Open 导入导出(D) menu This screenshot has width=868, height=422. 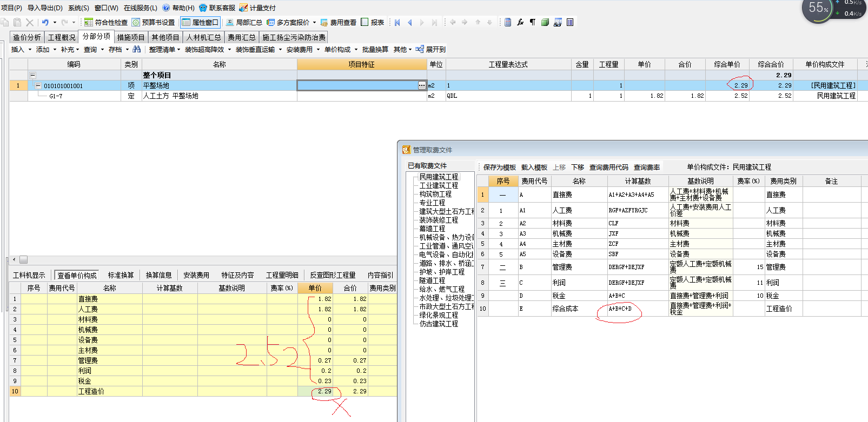(45, 8)
